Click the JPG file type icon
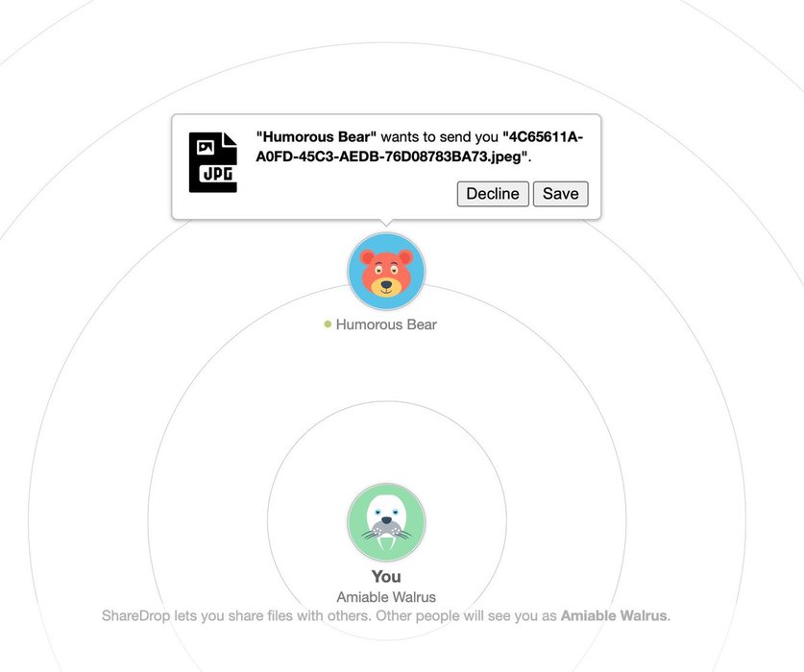Viewport: 804px width, 672px height. (x=213, y=162)
